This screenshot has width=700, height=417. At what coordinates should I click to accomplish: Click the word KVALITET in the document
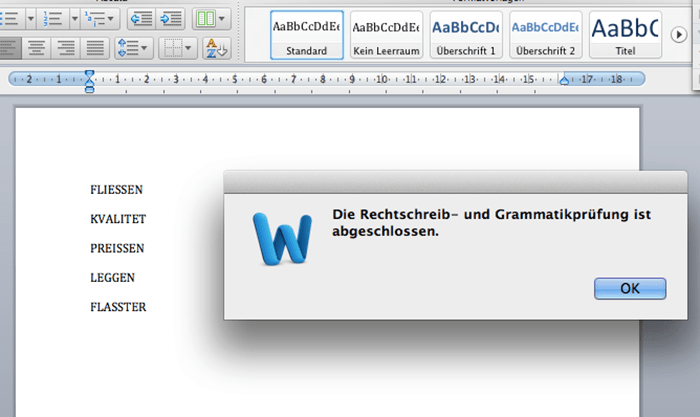point(118,218)
